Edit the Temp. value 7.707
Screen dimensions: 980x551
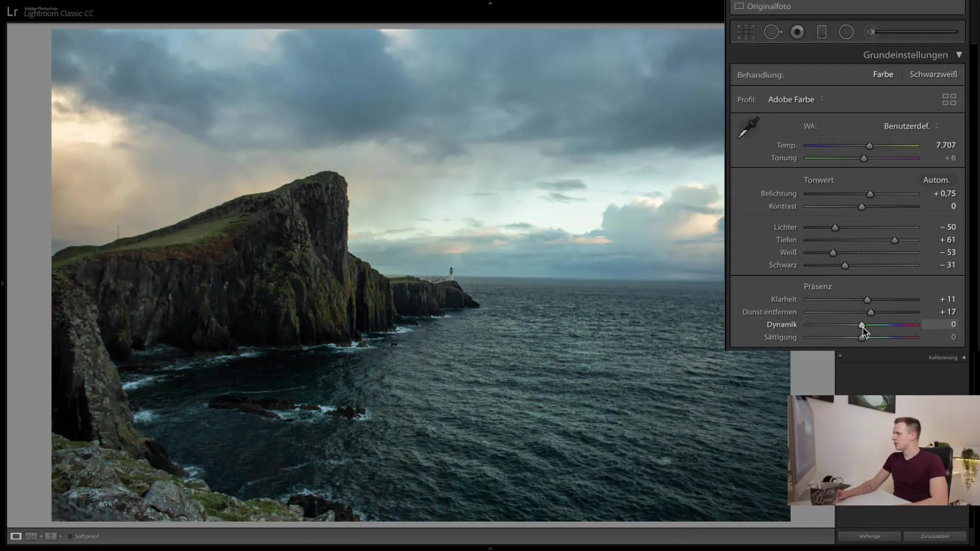coord(945,145)
